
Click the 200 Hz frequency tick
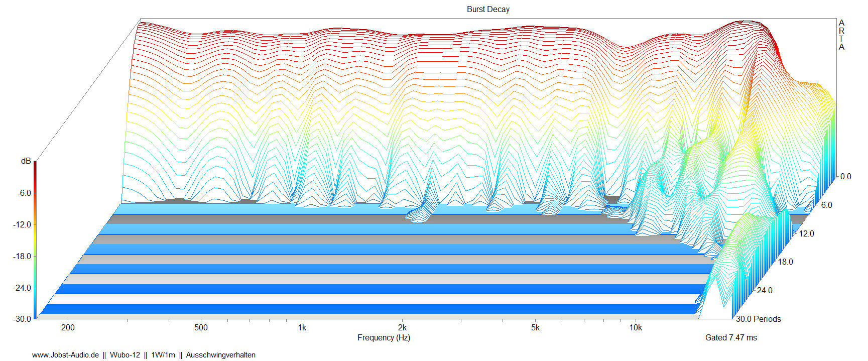click(68, 327)
